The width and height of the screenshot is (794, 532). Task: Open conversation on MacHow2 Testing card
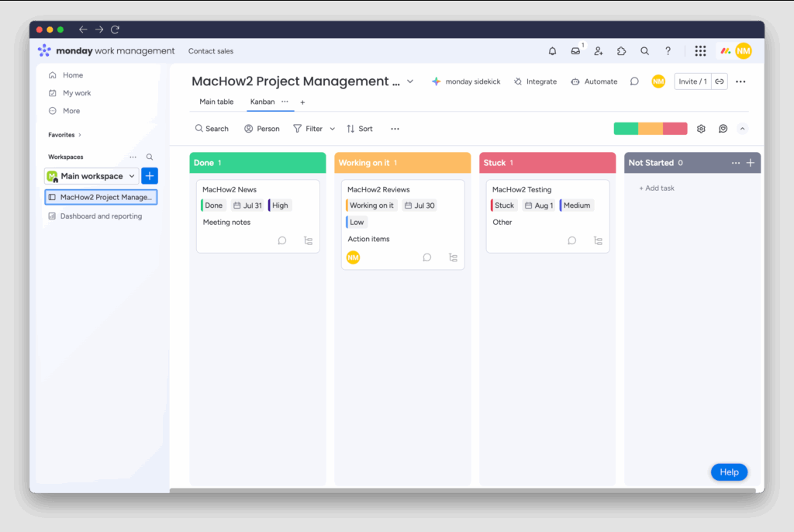coord(571,240)
